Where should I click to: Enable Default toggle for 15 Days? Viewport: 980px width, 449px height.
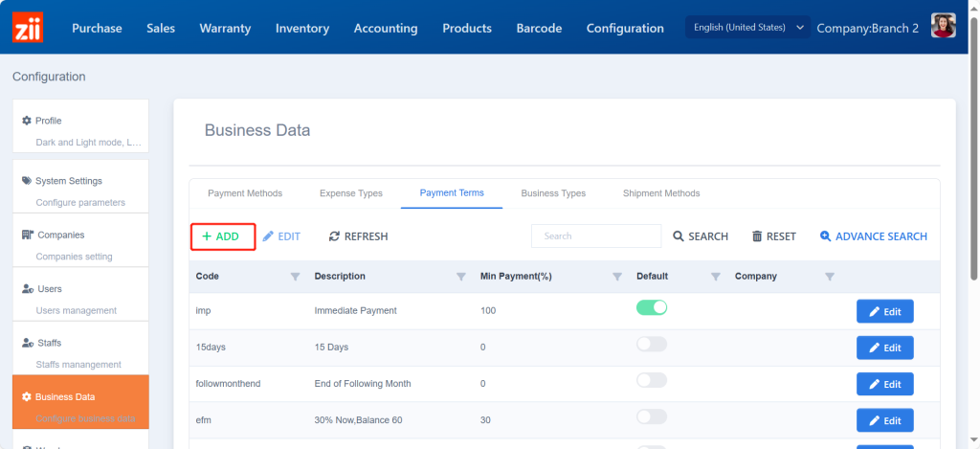652,345
